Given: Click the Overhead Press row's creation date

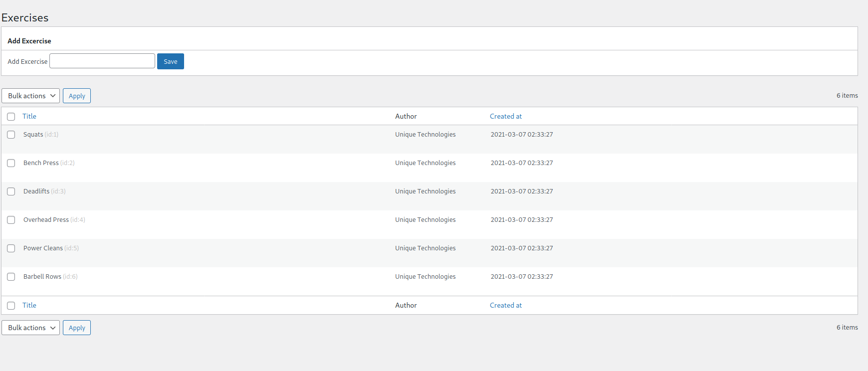Looking at the screenshot, I should tap(522, 220).
